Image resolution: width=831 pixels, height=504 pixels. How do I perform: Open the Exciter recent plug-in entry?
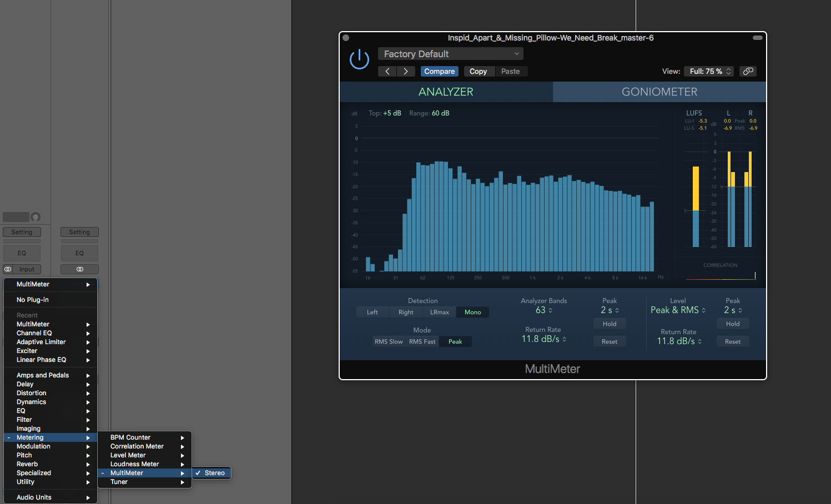tap(51, 351)
